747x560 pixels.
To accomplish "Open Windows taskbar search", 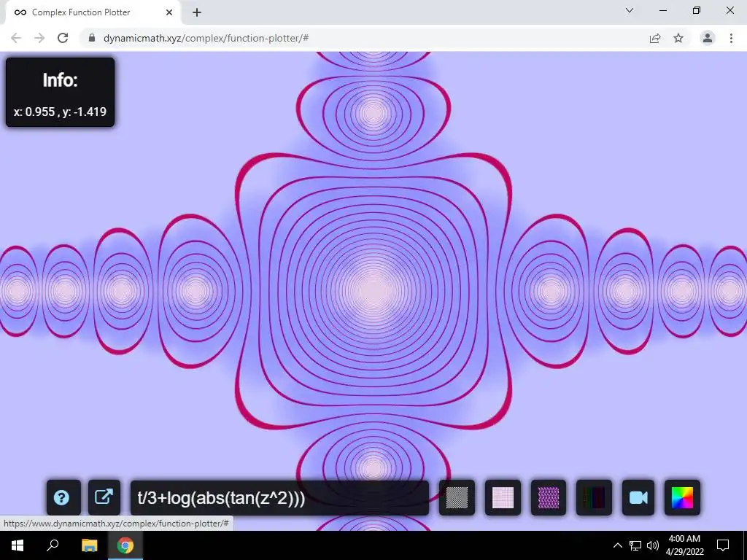I will 53,545.
